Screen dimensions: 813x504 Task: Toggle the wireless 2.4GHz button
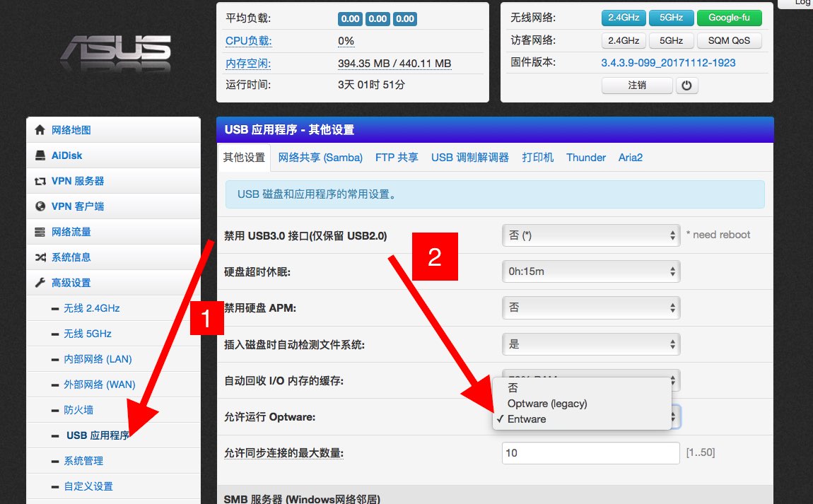point(624,18)
